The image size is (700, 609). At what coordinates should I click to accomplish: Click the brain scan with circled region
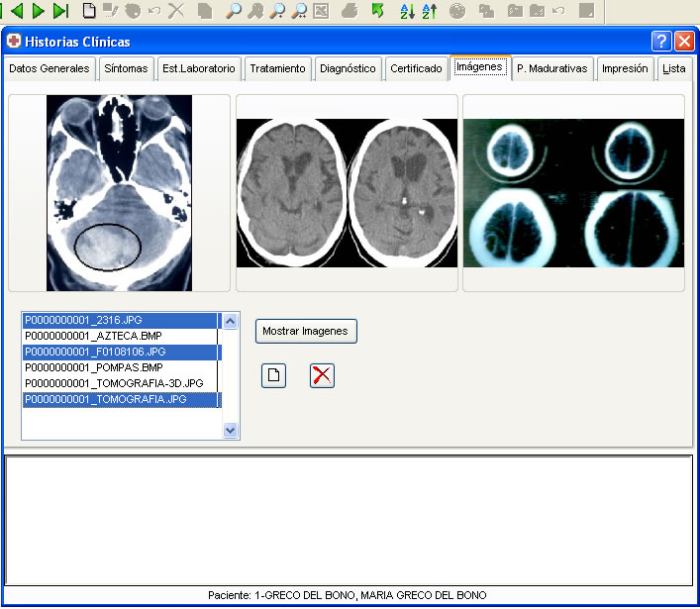pos(119,193)
